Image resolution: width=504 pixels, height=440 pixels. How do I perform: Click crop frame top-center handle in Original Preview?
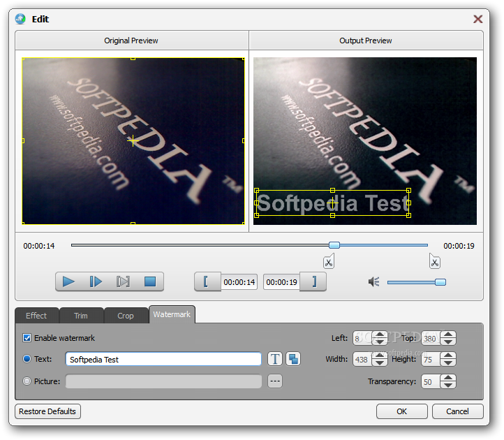133,59
